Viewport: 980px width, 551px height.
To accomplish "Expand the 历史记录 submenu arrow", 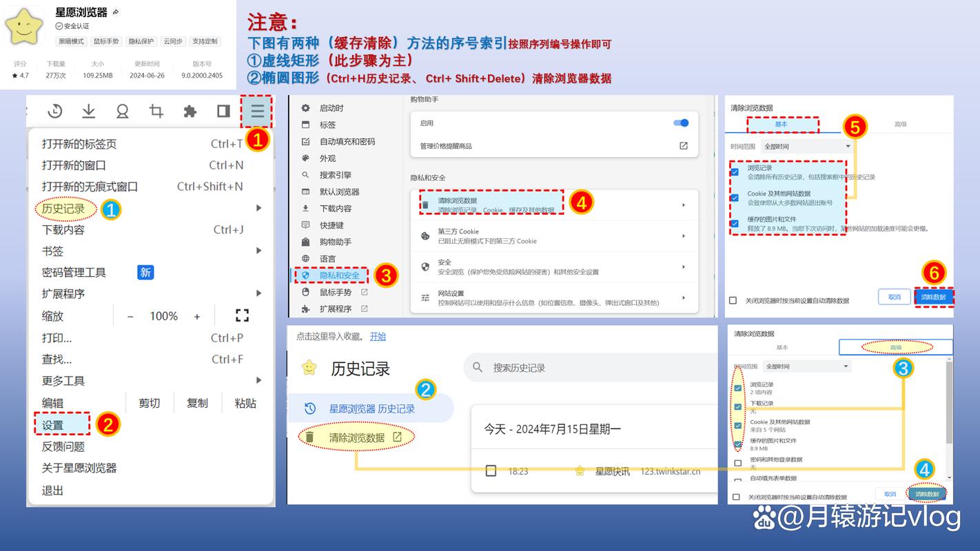I will 258,208.
